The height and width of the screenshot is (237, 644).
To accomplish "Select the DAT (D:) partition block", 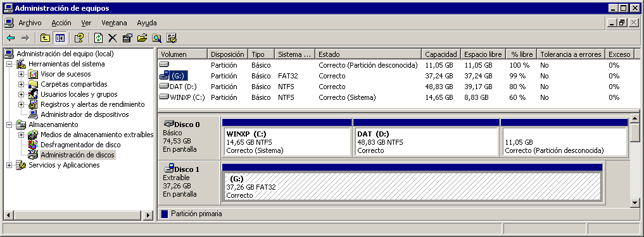I will point(426,142).
